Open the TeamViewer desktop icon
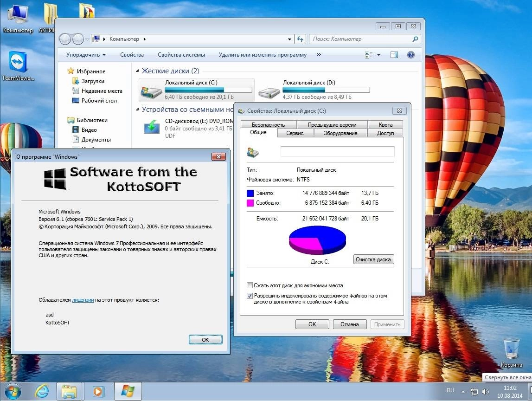532x401 pixels. (x=18, y=66)
